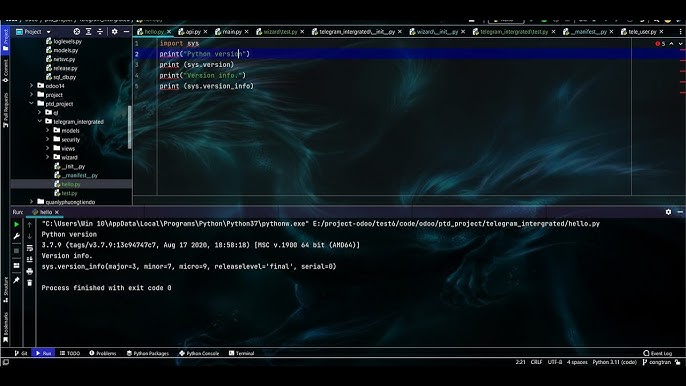The height and width of the screenshot is (386, 686).
Task: Open the TODO tool window
Action: click(70, 353)
